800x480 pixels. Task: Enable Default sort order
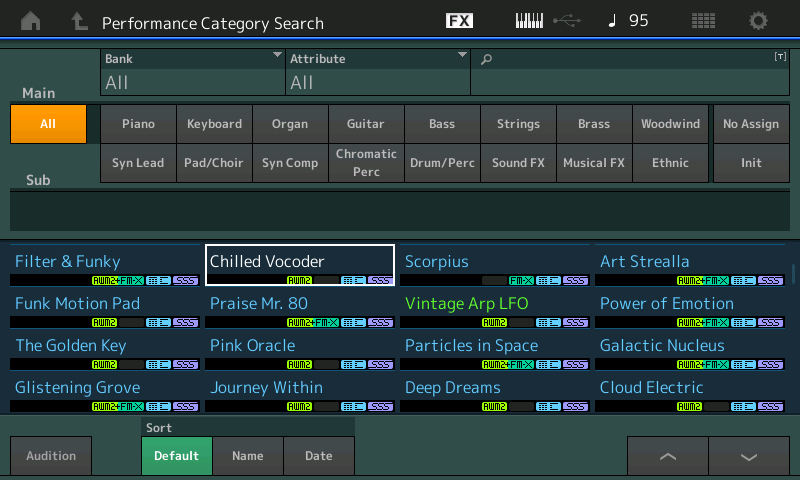[x=177, y=456]
